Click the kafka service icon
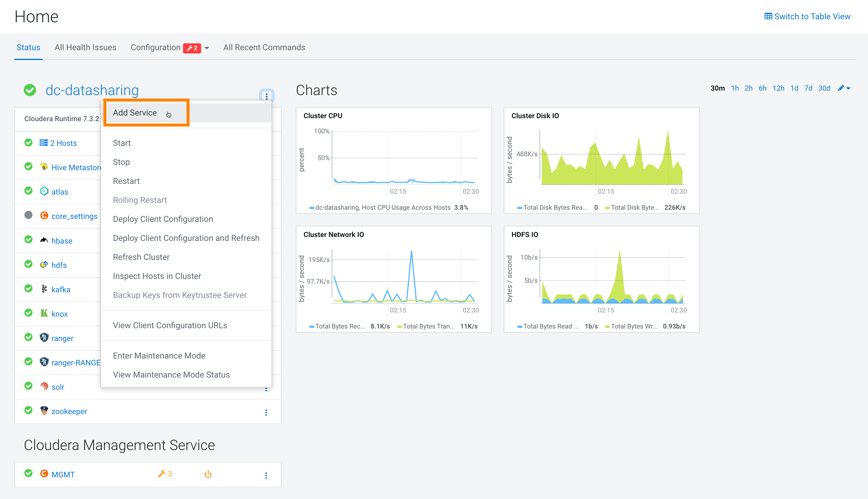This screenshot has height=499, width=868. tap(44, 289)
